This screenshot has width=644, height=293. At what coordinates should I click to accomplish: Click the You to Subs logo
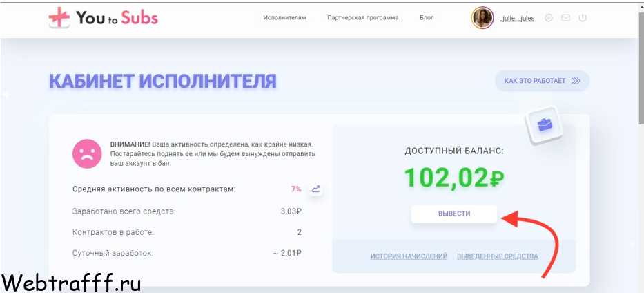[103, 18]
